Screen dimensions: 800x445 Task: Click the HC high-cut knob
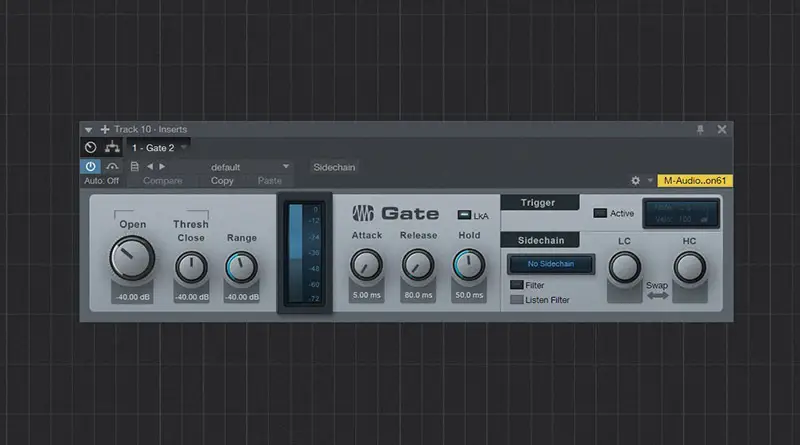(x=690, y=267)
